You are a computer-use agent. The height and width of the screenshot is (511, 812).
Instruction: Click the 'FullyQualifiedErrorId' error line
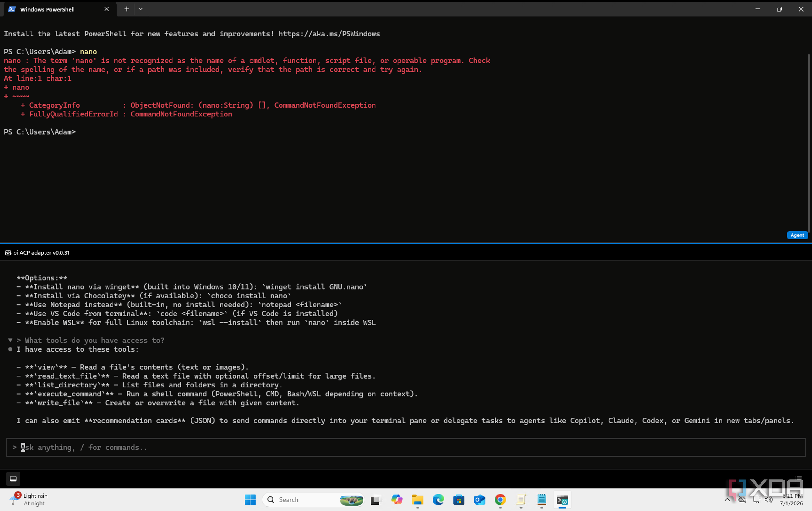tap(126, 114)
